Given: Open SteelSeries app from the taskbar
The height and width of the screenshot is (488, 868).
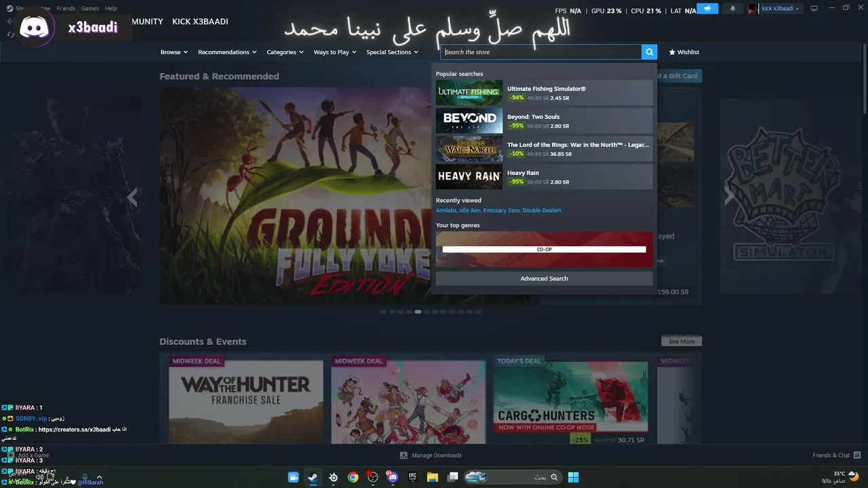Looking at the screenshot, I should tap(333, 477).
